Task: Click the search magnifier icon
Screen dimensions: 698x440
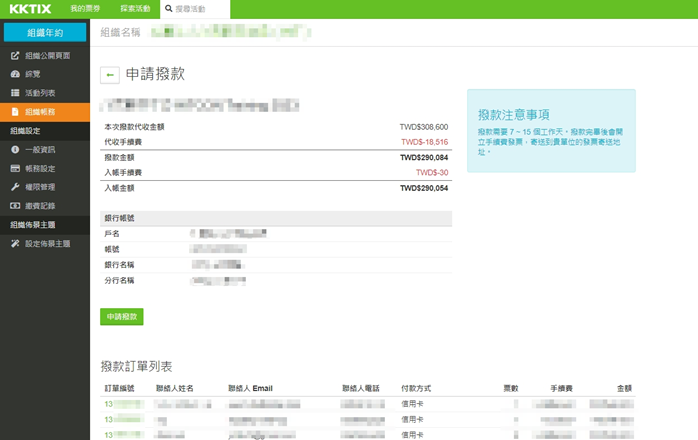Action: (169, 9)
